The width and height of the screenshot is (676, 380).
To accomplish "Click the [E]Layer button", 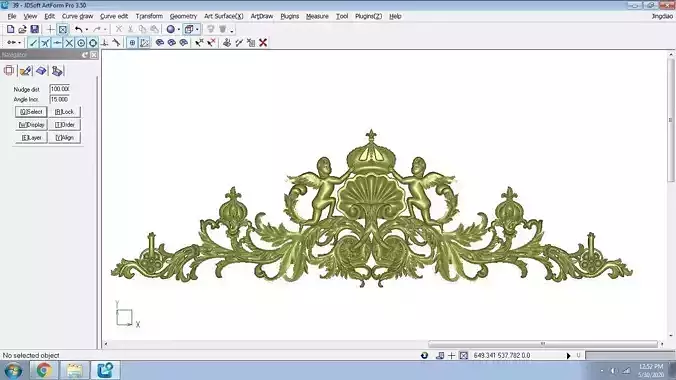I will tap(31, 138).
